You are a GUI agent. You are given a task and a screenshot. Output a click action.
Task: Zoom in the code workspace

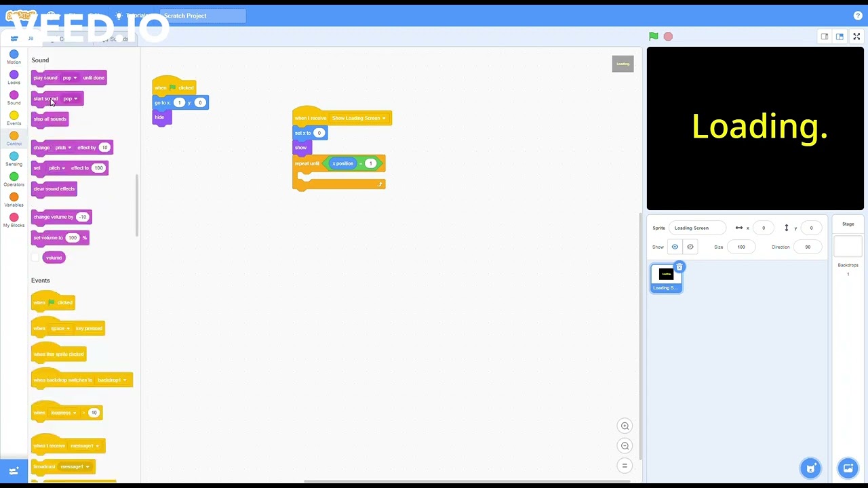(x=625, y=426)
